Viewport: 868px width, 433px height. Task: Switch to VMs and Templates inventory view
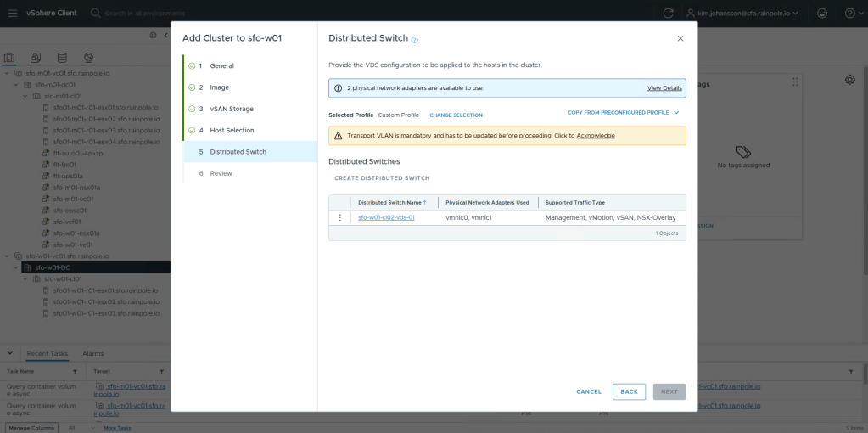pos(36,58)
